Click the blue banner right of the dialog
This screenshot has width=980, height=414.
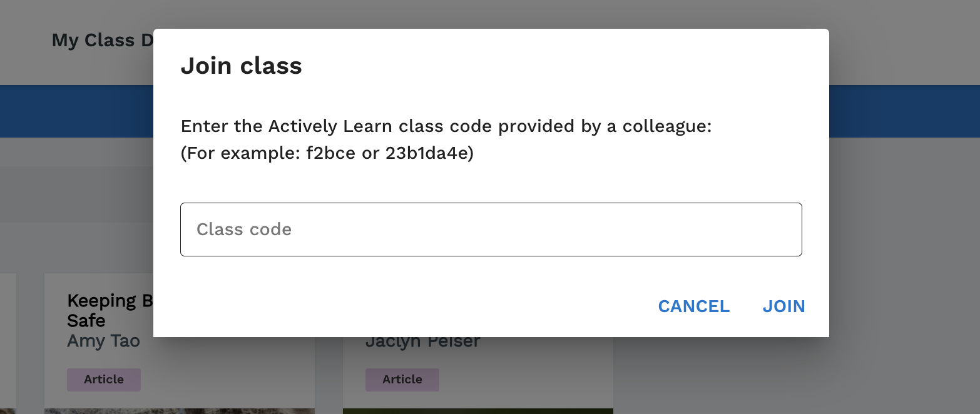pos(904,111)
